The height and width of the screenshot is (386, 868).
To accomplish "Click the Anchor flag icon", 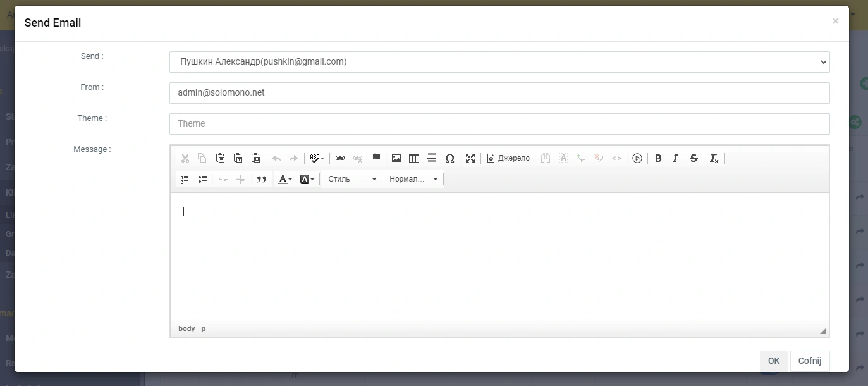I will (376, 158).
